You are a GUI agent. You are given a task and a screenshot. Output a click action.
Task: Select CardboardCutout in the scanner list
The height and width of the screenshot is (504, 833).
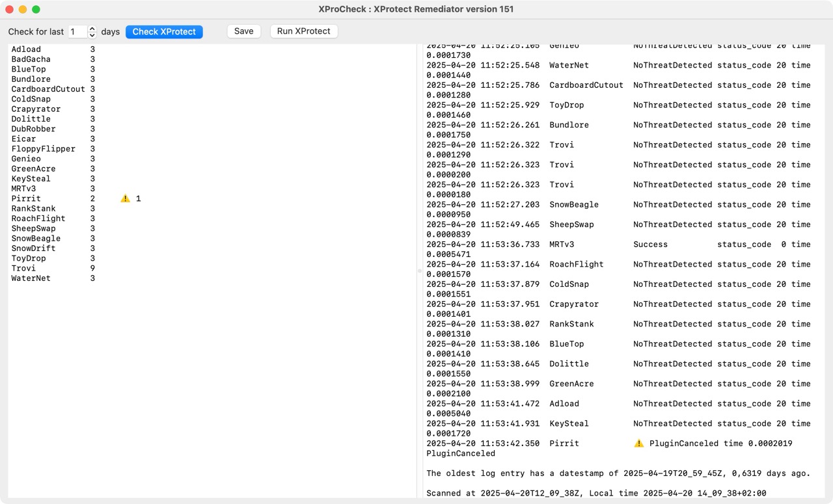tap(48, 89)
